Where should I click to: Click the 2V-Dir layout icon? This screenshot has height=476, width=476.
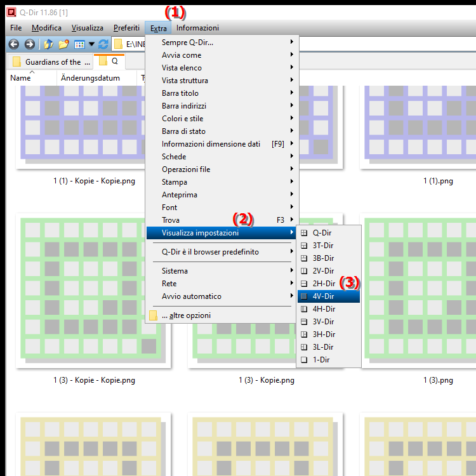[x=304, y=271]
